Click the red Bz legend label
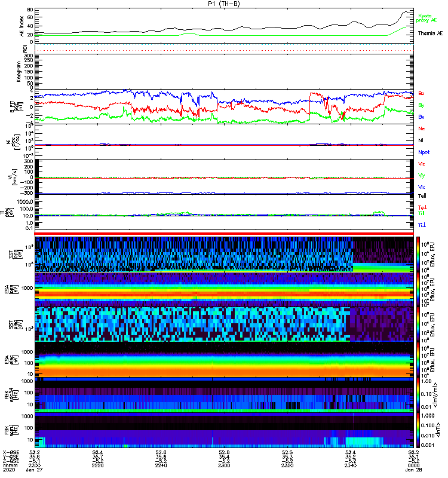Screen dimensions: 448x478 click(421, 93)
